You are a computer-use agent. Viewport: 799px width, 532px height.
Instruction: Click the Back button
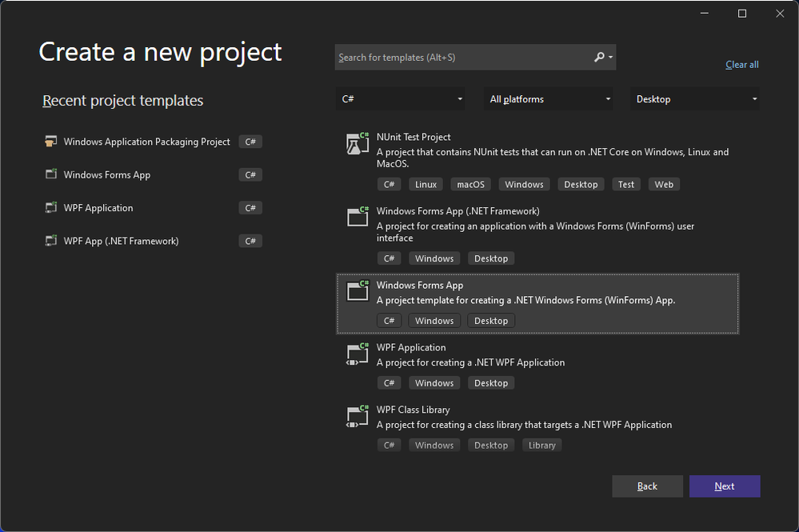(647, 486)
